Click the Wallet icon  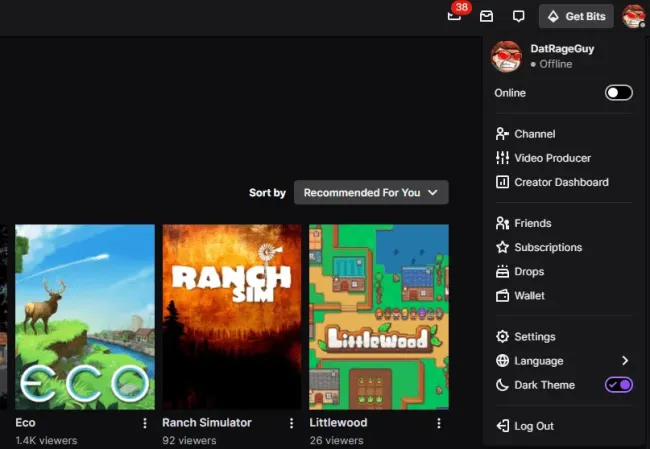(502, 296)
